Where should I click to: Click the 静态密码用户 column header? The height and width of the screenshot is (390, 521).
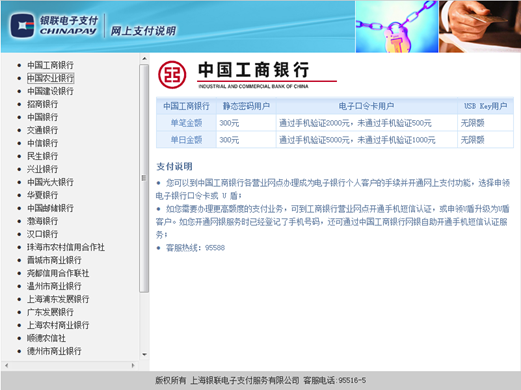point(246,106)
